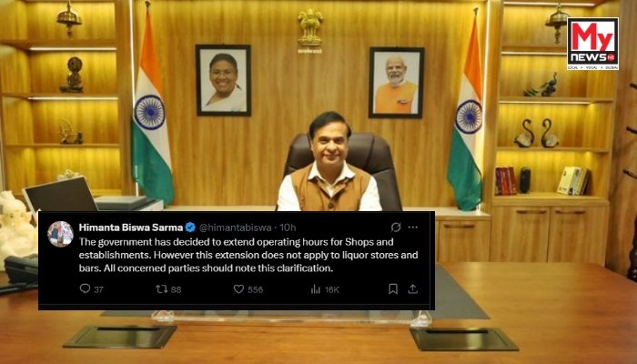
Task: Open the tweet's 10h timestamp
Action: coord(288,227)
